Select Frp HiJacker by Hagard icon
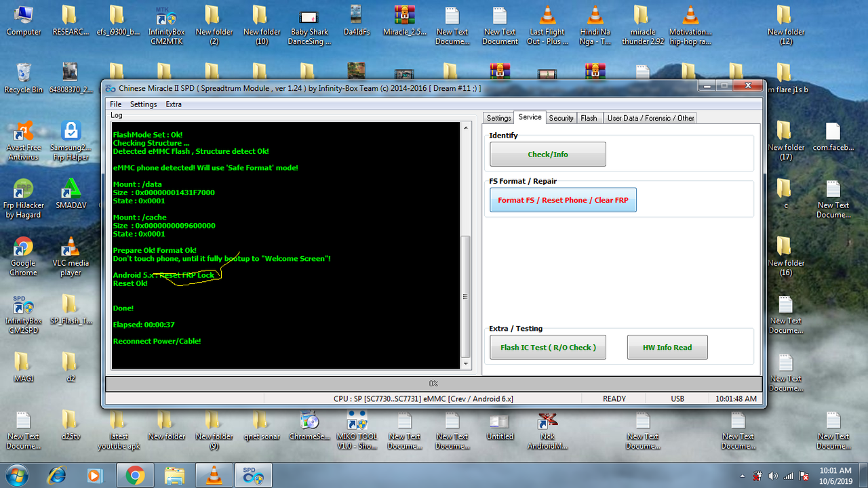 click(x=24, y=199)
